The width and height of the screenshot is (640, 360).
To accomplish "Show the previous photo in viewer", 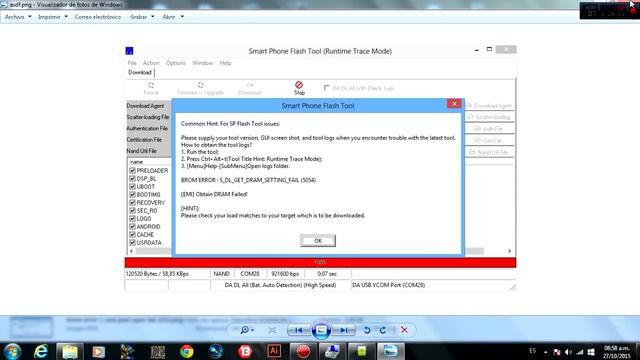I will click(x=298, y=330).
